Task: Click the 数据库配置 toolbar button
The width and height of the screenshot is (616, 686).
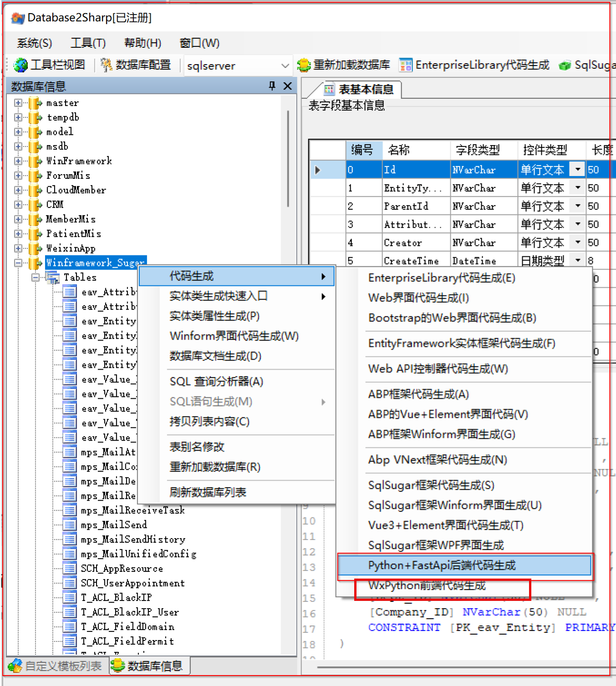Action: point(136,65)
